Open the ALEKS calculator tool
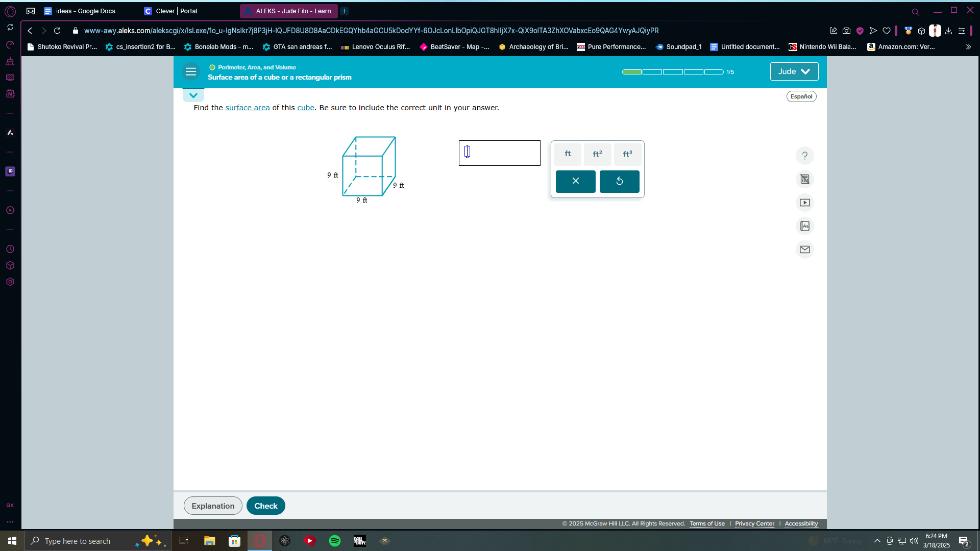The height and width of the screenshot is (551, 980). click(x=805, y=179)
